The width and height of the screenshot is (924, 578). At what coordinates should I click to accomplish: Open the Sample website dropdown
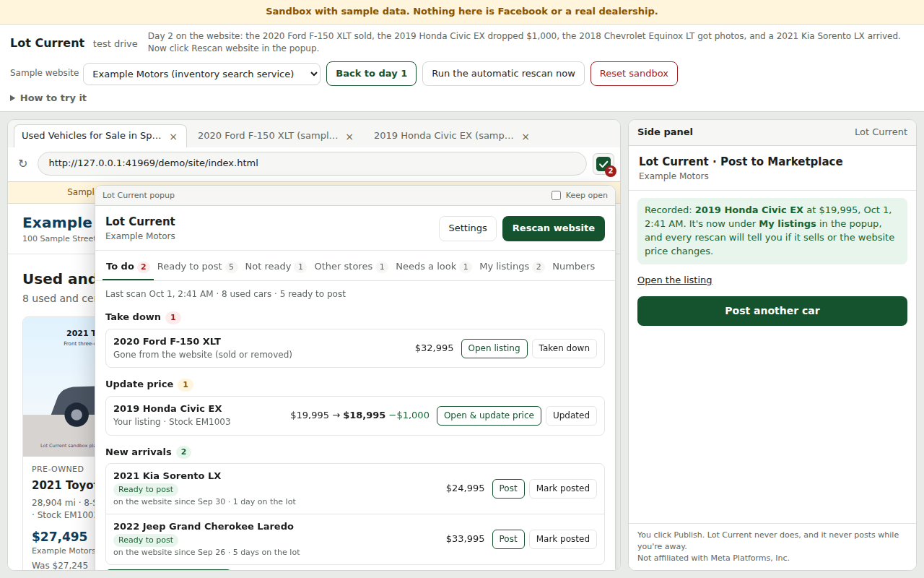pyautogui.click(x=202, y=74)
